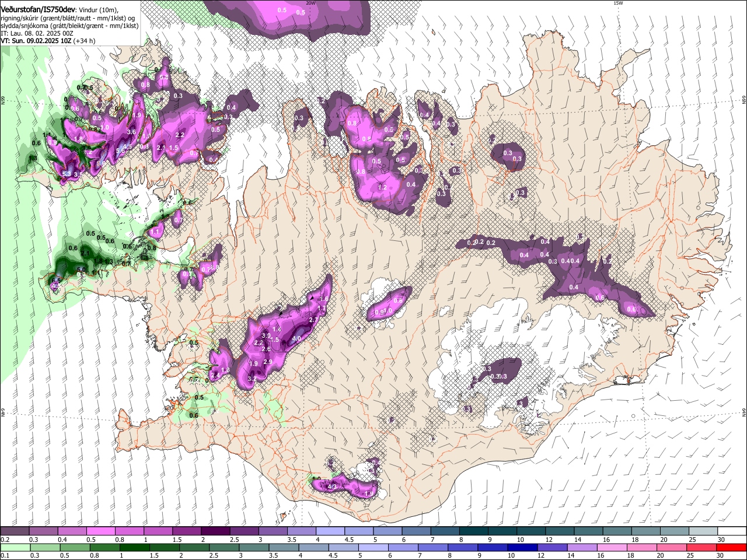Click the 5.3 value in the southern Westfjords

(67, 174)
